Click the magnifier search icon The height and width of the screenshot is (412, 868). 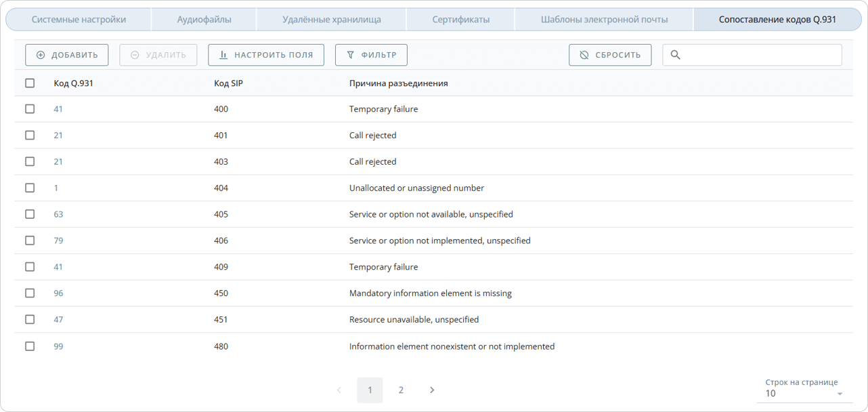point(675,55)
